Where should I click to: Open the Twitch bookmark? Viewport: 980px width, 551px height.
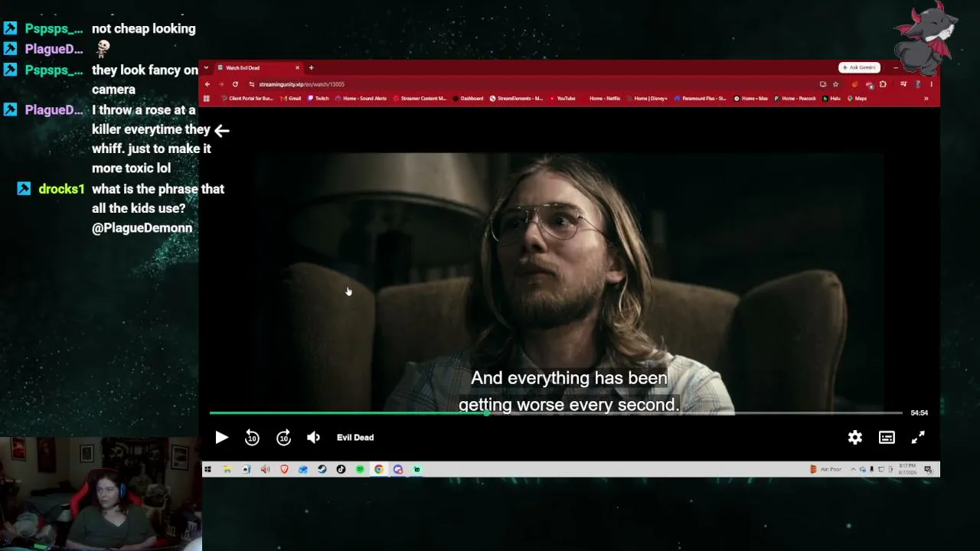[x=318, y=99]
